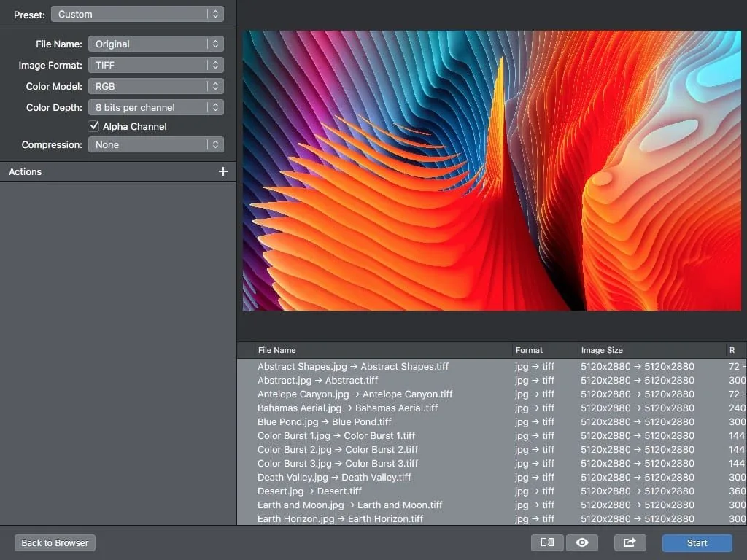This screenshot has height=560, width=747.
Task: Open the preview with the eye icon
Action: click(x=582, y=542)
